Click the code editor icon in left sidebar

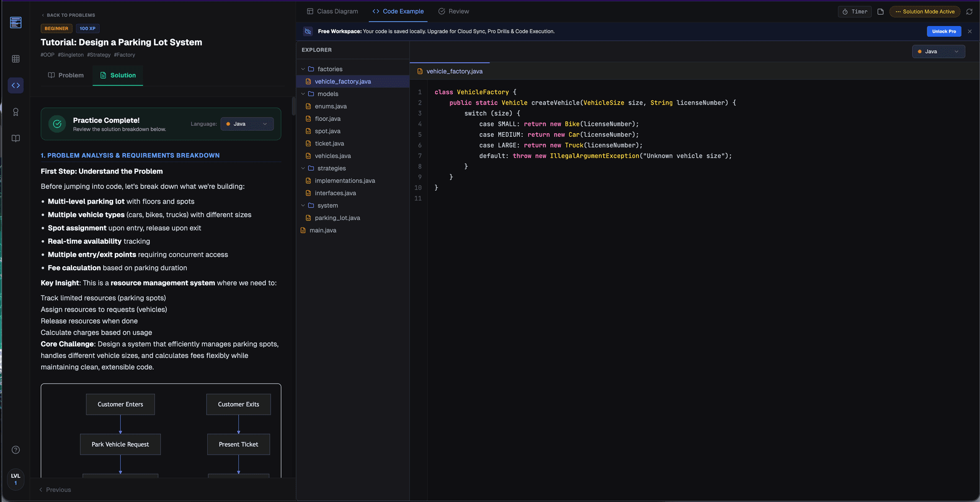pyautogui.click(x=16, y=85)
